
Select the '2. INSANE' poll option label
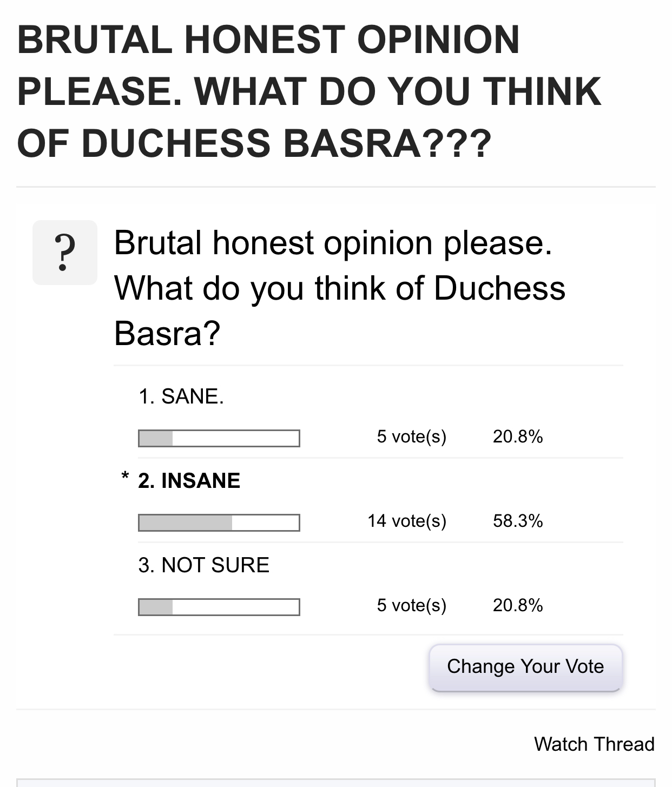pos(189,481)
